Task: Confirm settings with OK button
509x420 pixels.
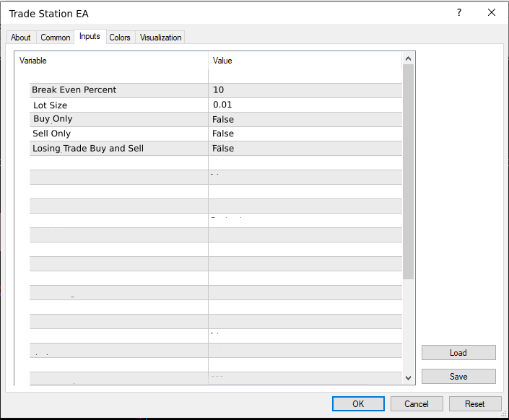Action: [358, 404]
